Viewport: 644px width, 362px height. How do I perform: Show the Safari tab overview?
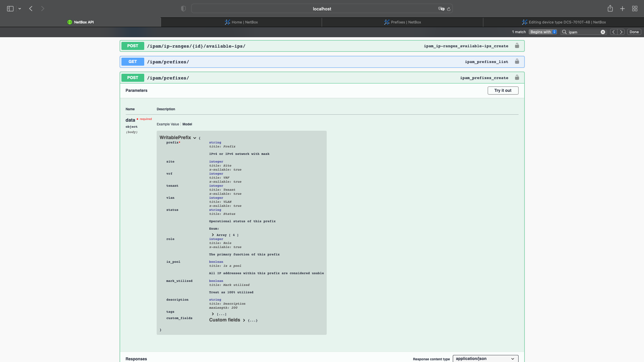click(635, 8)
